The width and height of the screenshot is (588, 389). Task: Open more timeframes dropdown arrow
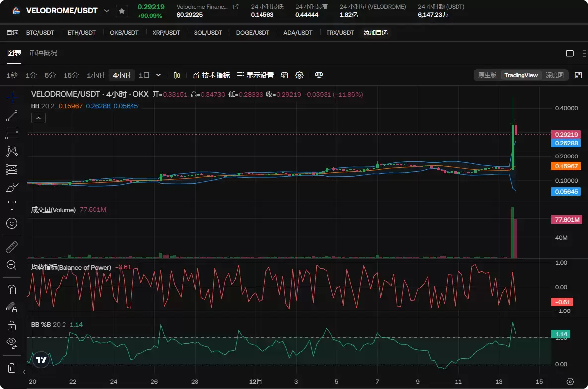tap(158, 75)
